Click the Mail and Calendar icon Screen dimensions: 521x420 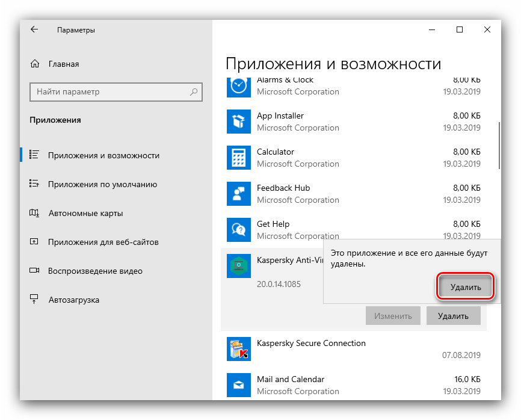click(238, 385)
